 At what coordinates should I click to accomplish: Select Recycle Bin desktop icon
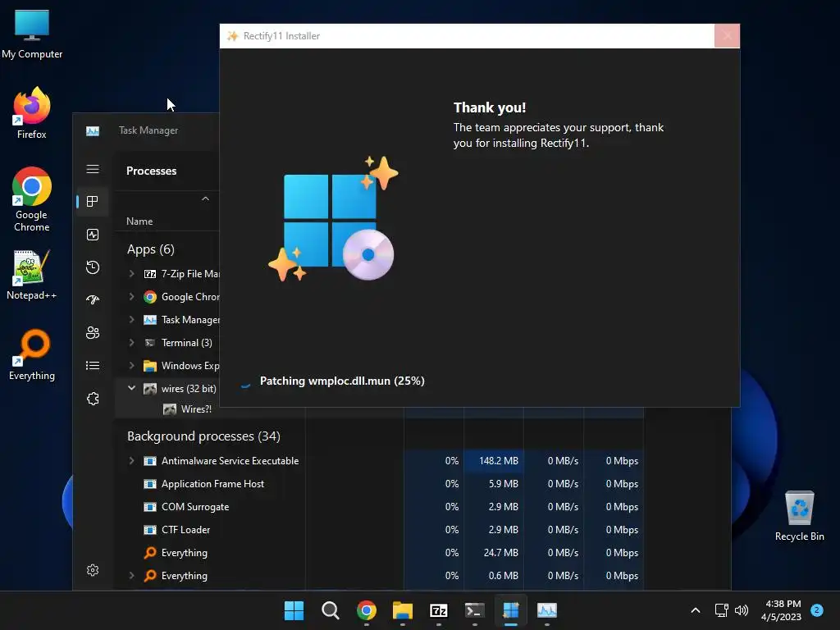click(799, 517)
